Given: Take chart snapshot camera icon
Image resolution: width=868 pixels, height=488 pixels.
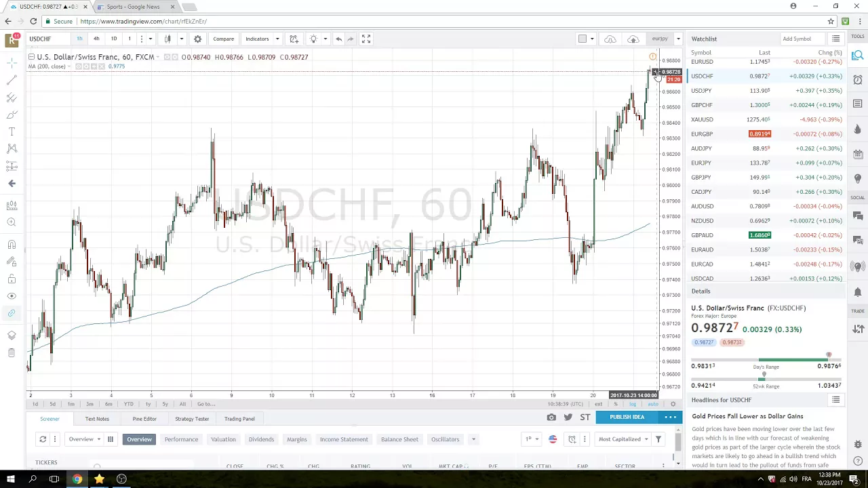Looking at the screenshot, I should [x=551, y=417].
